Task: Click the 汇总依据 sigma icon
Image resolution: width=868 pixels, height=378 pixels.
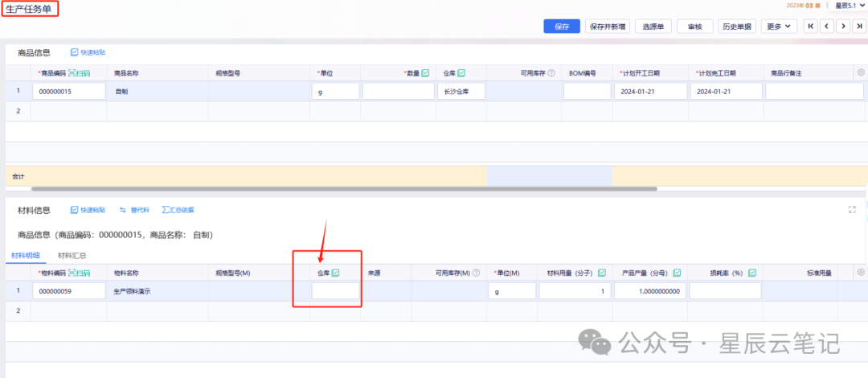Action: point(165,210)
